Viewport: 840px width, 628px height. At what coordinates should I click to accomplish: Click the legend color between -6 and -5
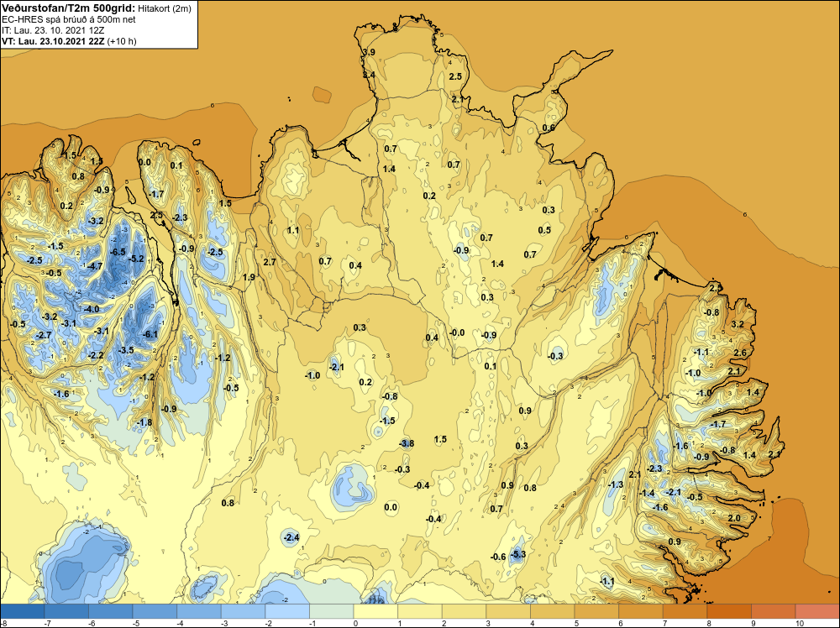coord(110,611)
